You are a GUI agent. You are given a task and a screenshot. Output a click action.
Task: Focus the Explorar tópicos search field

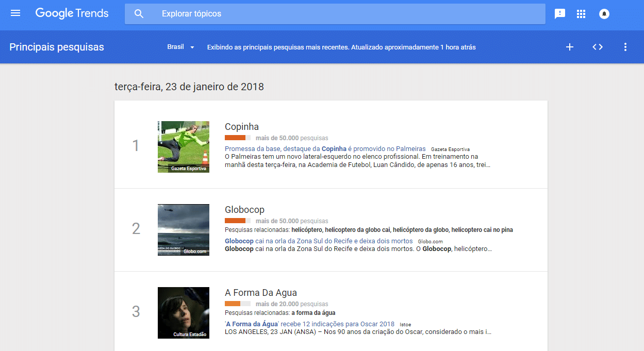click(335, 14)
